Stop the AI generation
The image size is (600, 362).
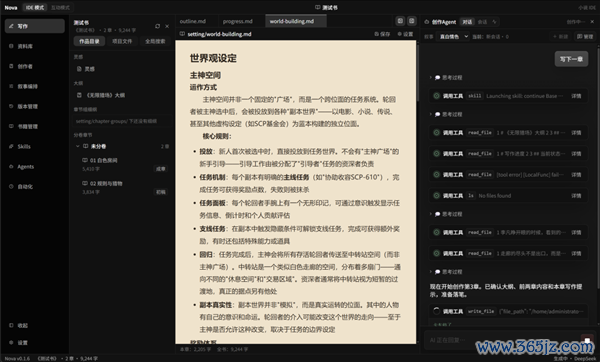pyautogui.click(x=587, y=340)
